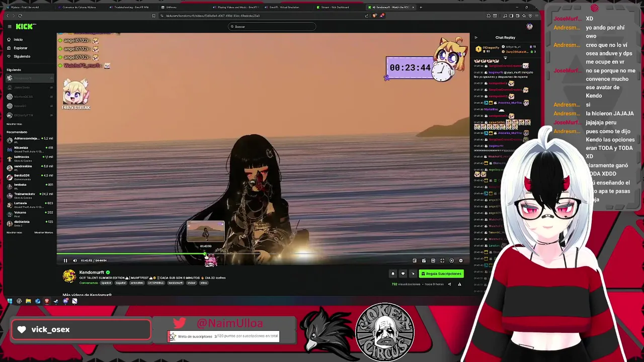Open the browser sidebar panel icon
The image size is (644, 362).
point(511,16)
